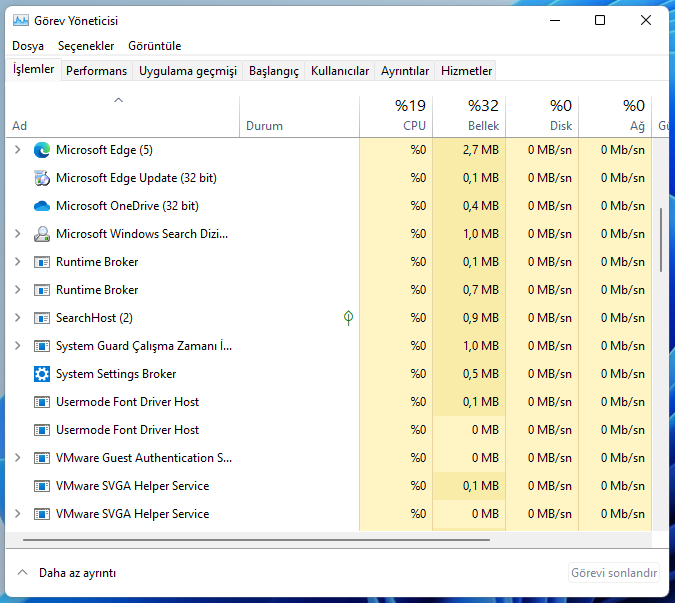The image size is (675, 603).
Task: Maximize the Görev Yöneticisi window
Action: pyautogui.click(x=600, y=20)
